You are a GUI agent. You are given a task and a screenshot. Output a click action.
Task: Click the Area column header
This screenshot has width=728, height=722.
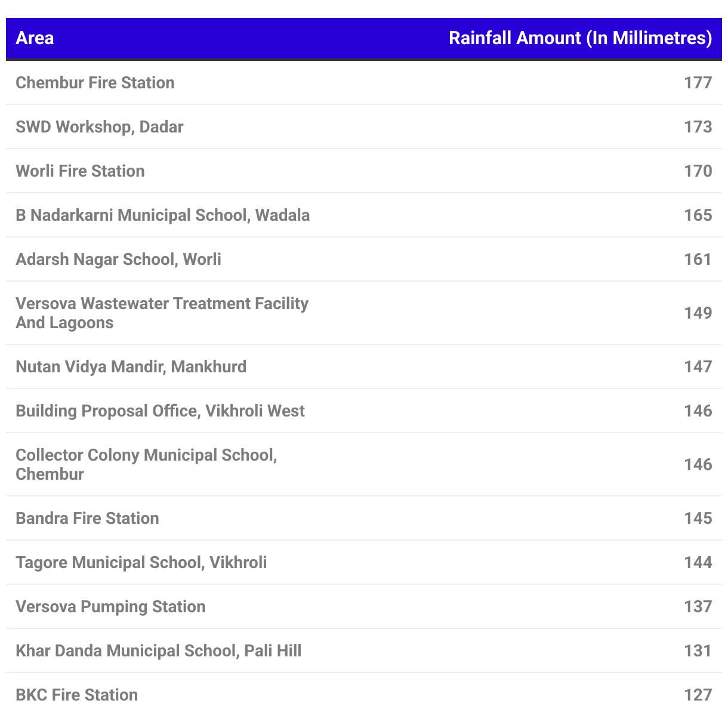click(x=35, y=38)
